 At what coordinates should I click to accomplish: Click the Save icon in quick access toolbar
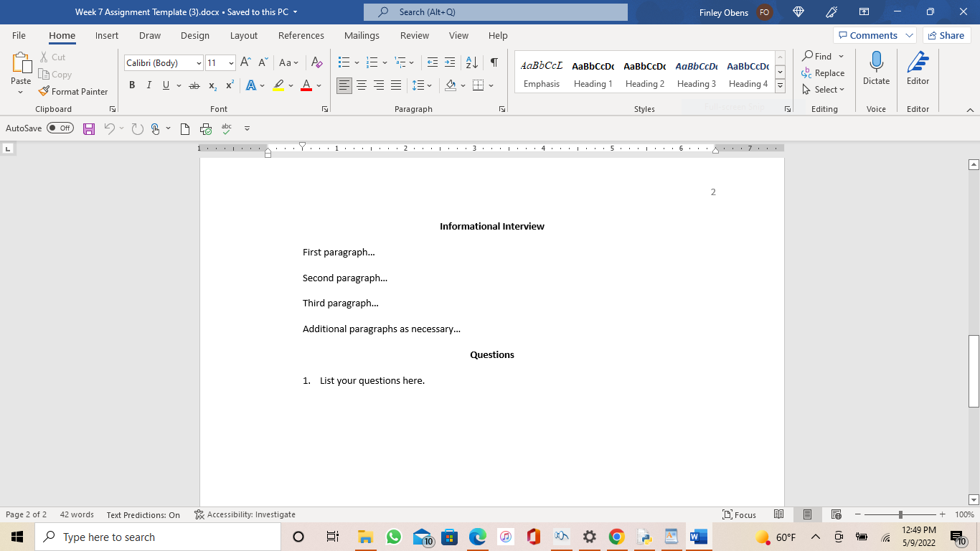point(89,129)
